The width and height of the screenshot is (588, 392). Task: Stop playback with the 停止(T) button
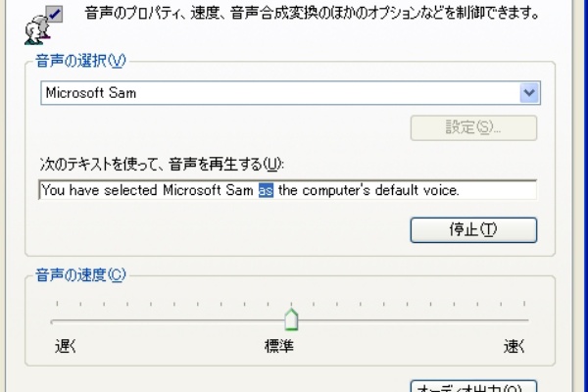(x=473, y=229)
